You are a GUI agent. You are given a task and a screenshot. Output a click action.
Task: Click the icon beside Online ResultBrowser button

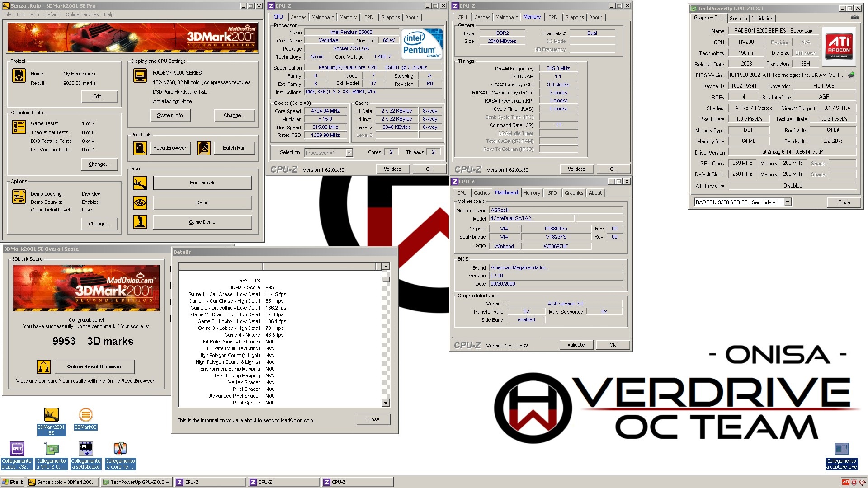pos(44,366)
